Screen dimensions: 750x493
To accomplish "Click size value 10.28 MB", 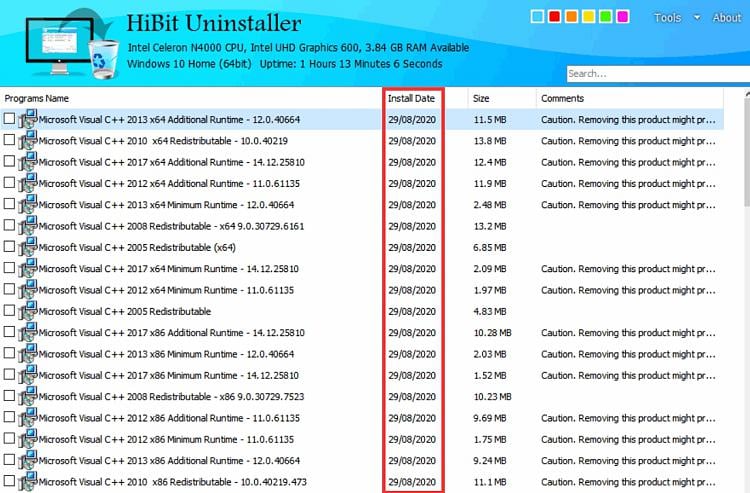I will [x=493, y=333].
